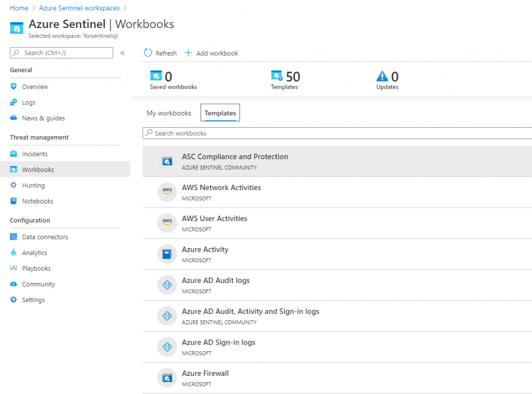Open the Playbooks sidebar entry
The width and height of the screenshot is (532, 394).
36,268
